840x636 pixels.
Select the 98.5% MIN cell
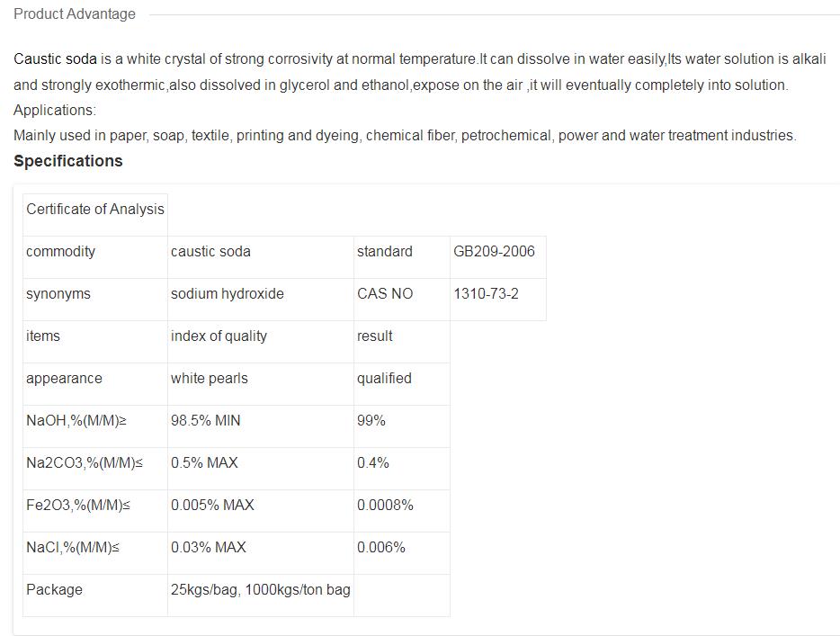coord(206,421)
